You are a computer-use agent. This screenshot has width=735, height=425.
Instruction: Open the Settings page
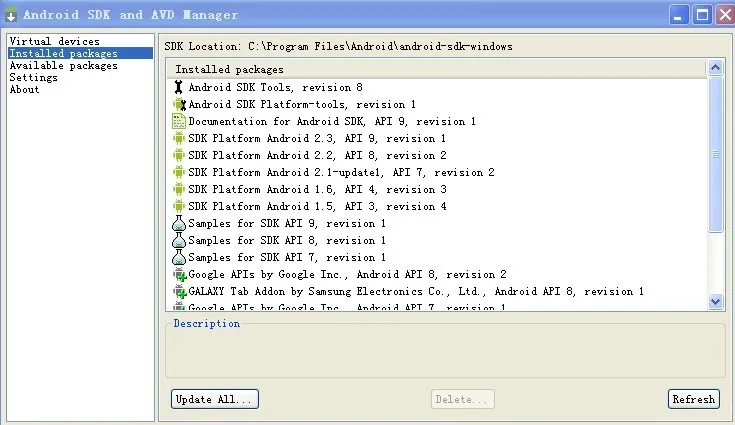coord(33,77)
